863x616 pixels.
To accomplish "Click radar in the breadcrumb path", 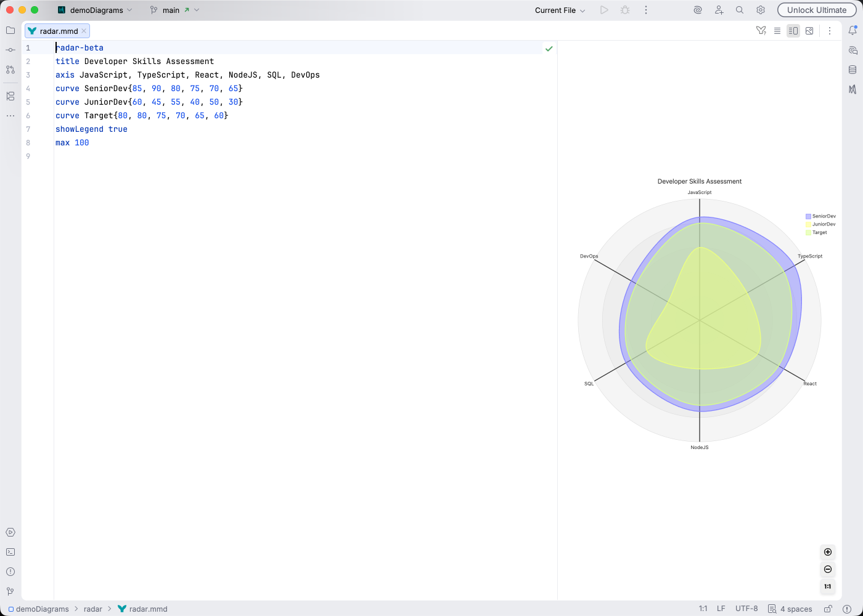I will [92, 609].
